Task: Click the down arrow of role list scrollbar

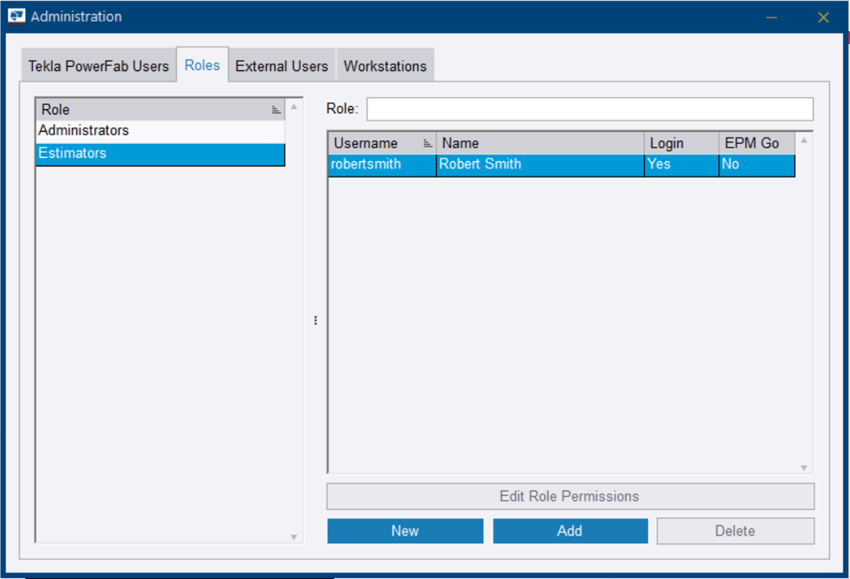Action: click(x=294, y=537)
